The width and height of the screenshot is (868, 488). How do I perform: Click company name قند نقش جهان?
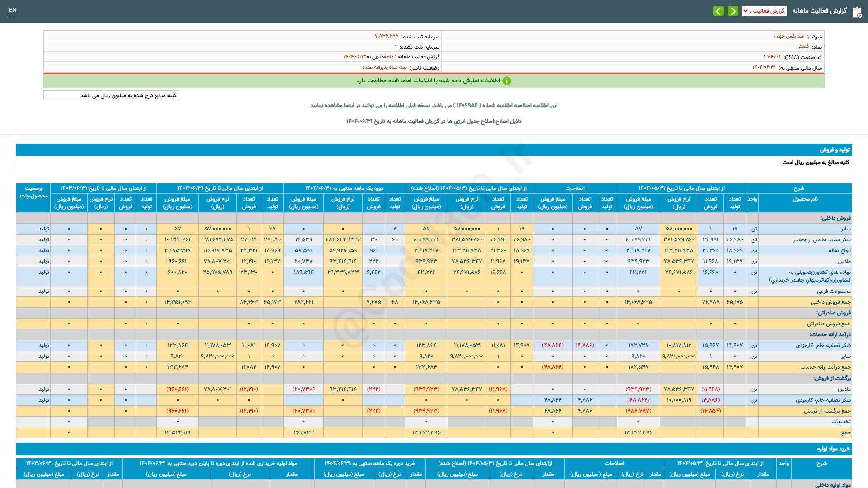tap(789, 36)
